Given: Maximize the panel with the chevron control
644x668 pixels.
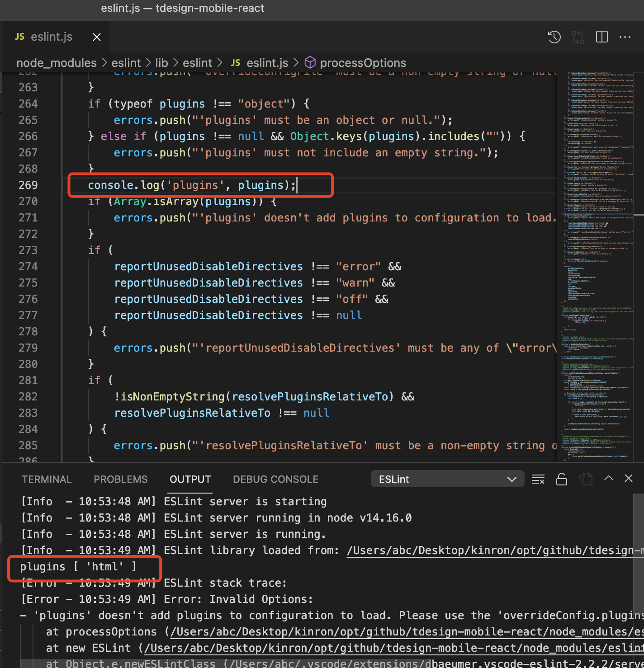Looking at the screenshot, I should click(x=609, y=478).
